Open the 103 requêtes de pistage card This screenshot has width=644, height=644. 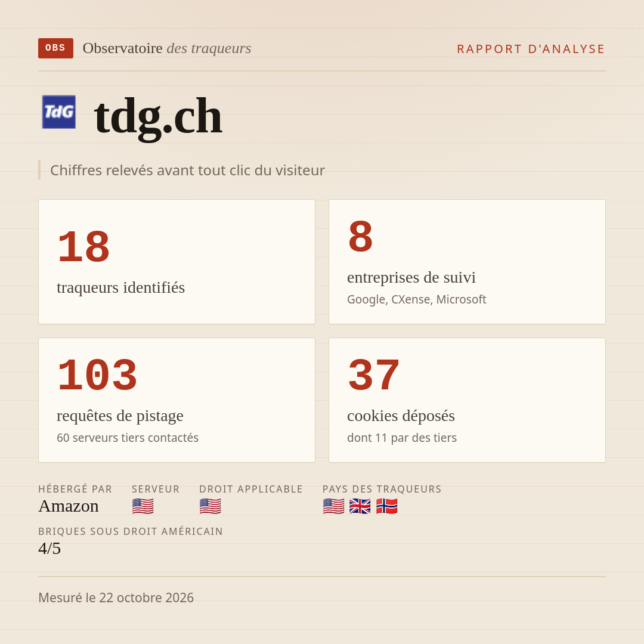pyautogui.click(x=177, y=400)
